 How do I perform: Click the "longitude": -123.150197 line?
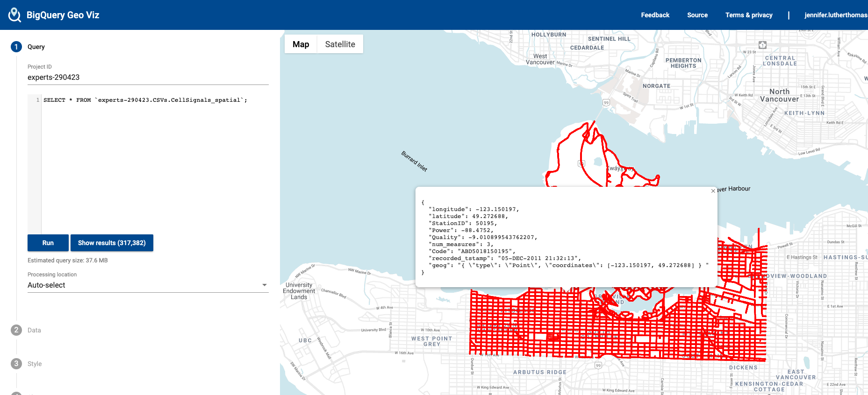473,209
